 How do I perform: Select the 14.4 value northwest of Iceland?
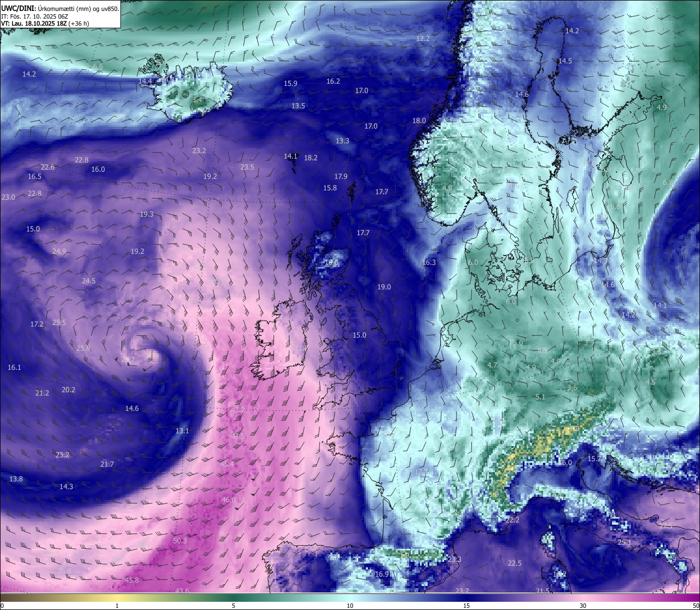(145, 82)
